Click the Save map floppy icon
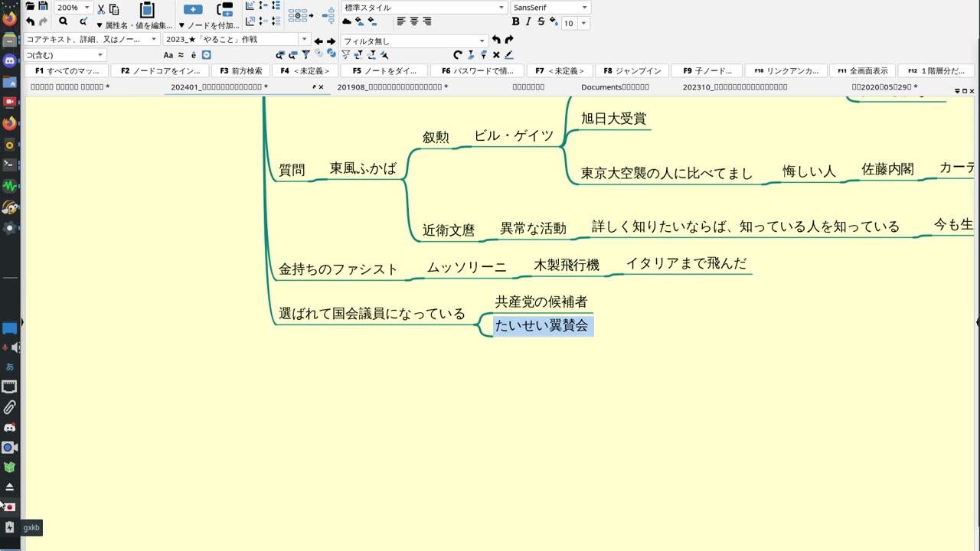Image resolution: width=980 pixels, height=551 pixels. point(44,6)
